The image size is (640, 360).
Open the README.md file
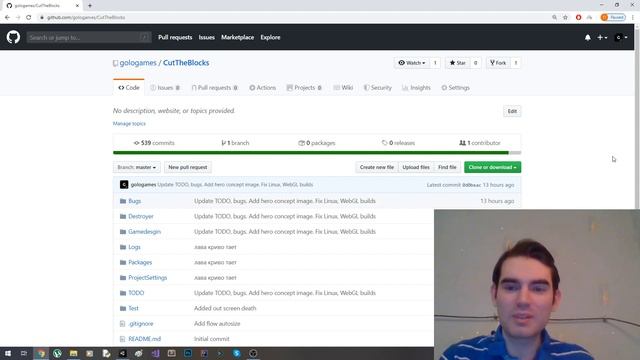(144, 339)
